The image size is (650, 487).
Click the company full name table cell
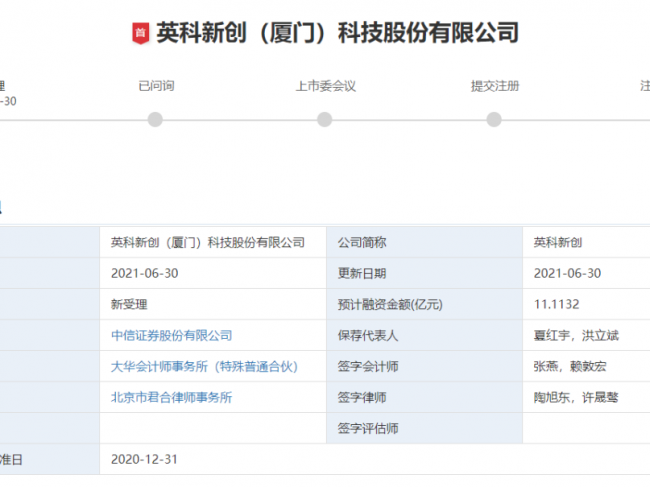[x=213, y=242]
